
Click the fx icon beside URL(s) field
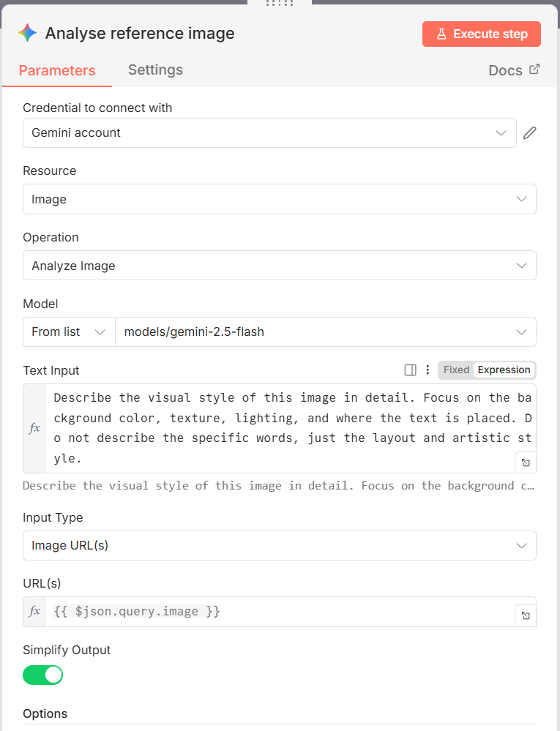(34, 612)
